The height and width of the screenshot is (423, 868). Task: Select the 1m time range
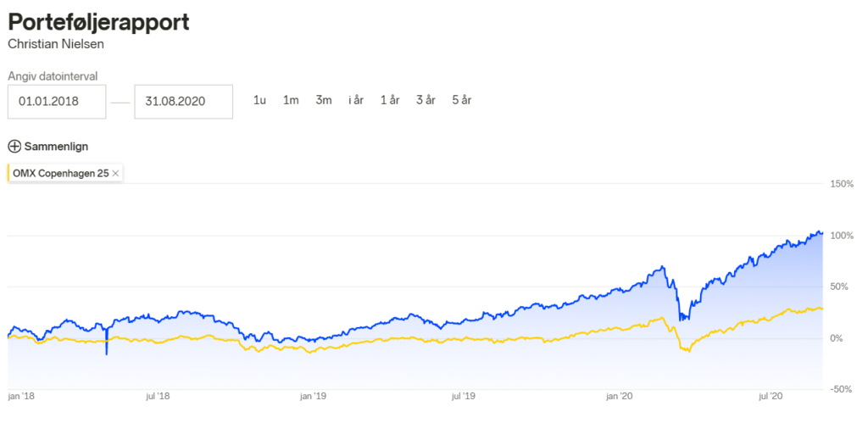(291, 101)
